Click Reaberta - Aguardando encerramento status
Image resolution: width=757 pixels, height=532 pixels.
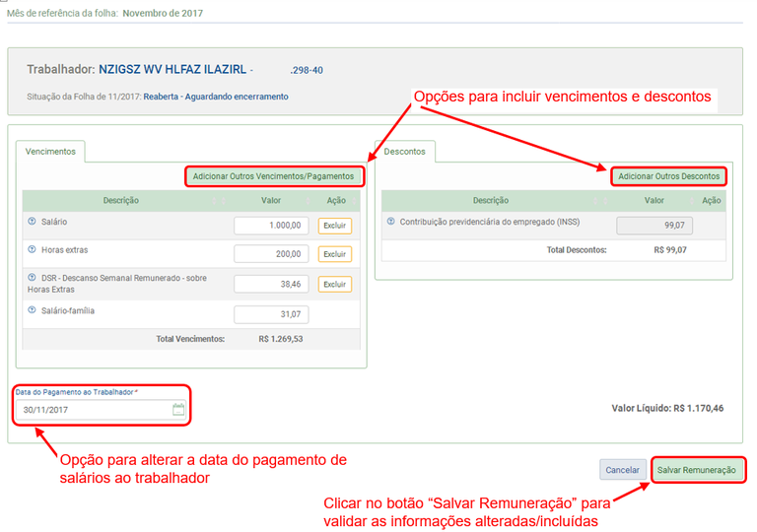216,97
